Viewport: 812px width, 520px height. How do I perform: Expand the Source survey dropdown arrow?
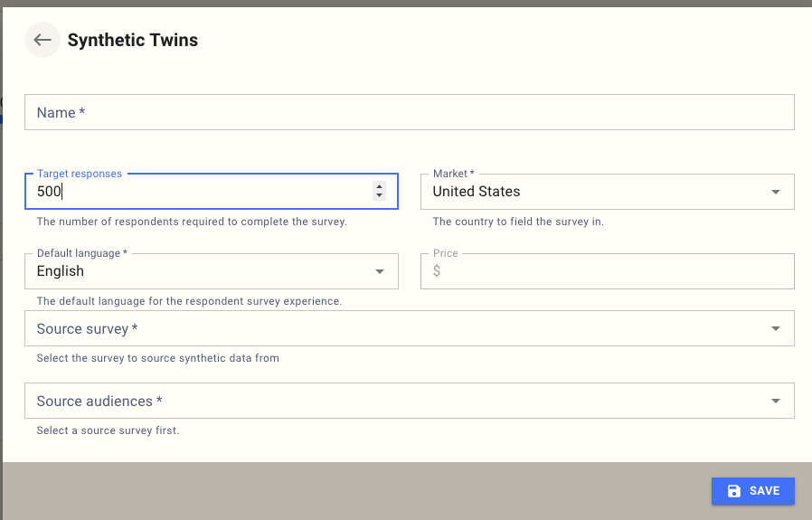pos(775,329)
